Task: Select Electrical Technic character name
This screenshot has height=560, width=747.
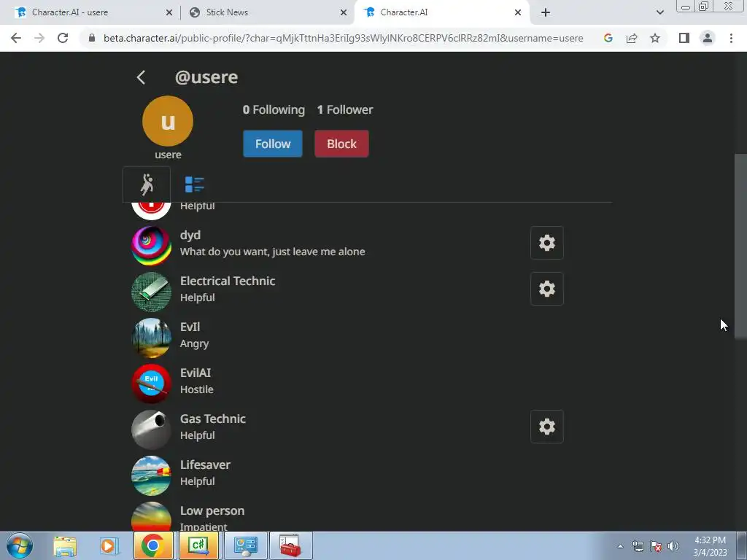Action: (228, 281)
